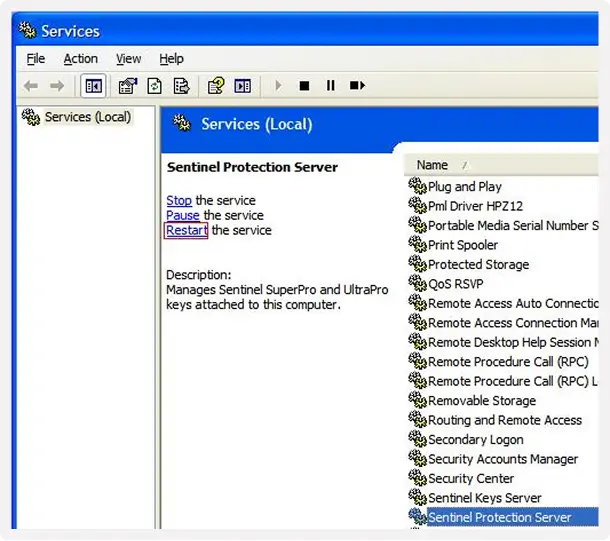Select the Sentinel Keys Server service
The height and width of the screenshot is (541, 610).
[x=484, y=498]
